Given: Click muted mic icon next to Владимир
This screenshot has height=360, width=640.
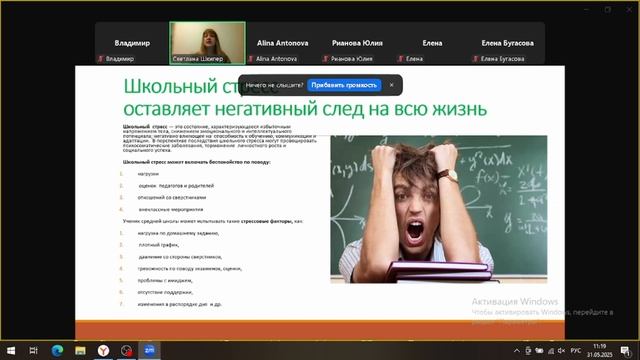Looking at the screenshot, I should 100,59.
